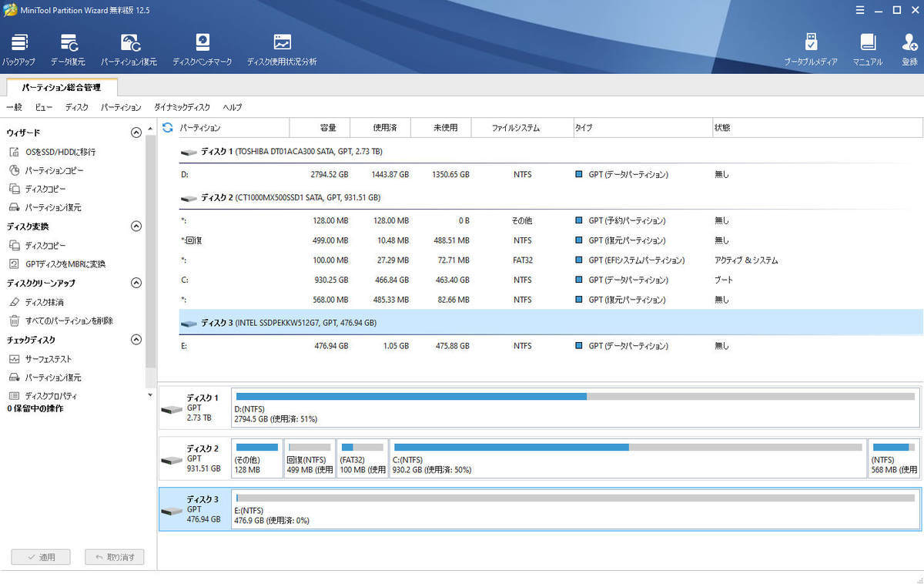Select ディスク 1 TOSHIBA header row
The image size is (924, 584).
(x=551, y=152)
